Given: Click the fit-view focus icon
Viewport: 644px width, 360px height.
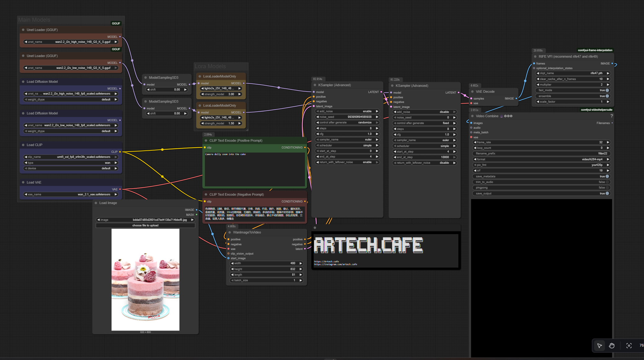Looking at the screenshot, I should 629,345.
